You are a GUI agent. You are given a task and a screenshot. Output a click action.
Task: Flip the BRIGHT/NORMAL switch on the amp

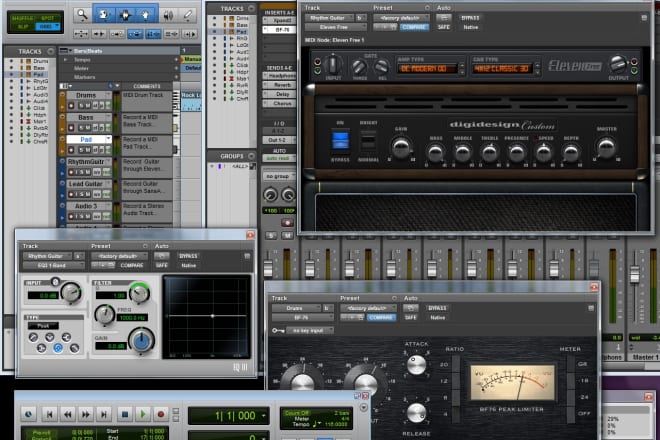(368, 141)
